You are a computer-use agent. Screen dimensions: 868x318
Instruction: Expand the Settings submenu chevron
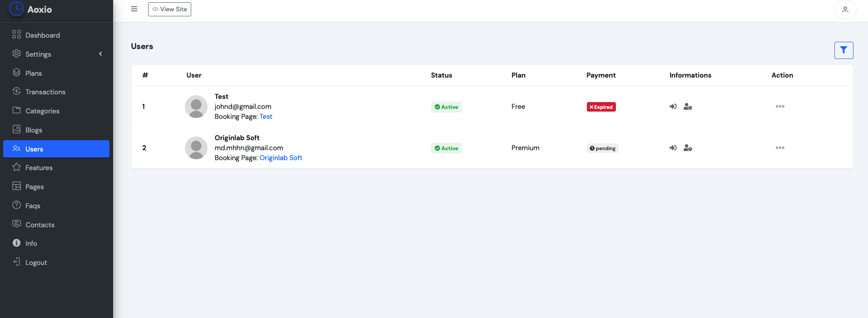(100, 54)
